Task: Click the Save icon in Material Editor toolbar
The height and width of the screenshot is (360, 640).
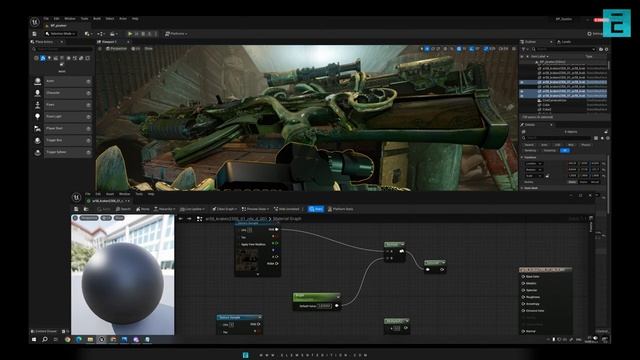Action: point(76,209)
